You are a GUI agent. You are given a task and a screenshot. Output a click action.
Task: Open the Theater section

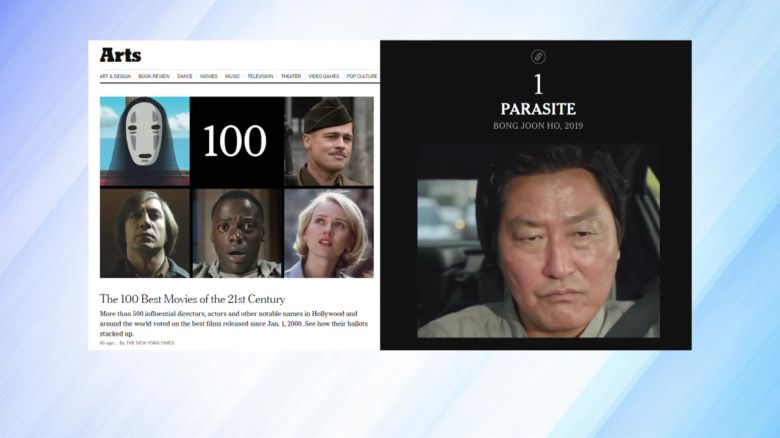pos(291,76)
